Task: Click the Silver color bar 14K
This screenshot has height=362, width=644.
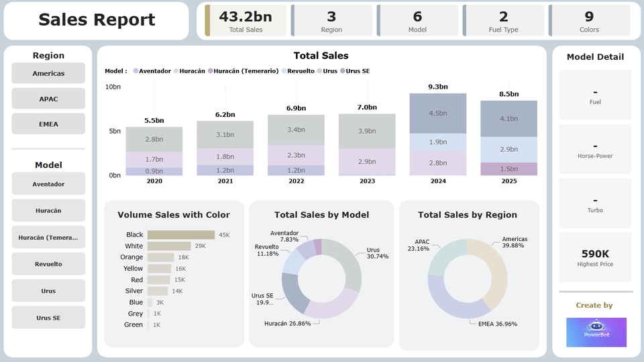Action: point(158,291)
